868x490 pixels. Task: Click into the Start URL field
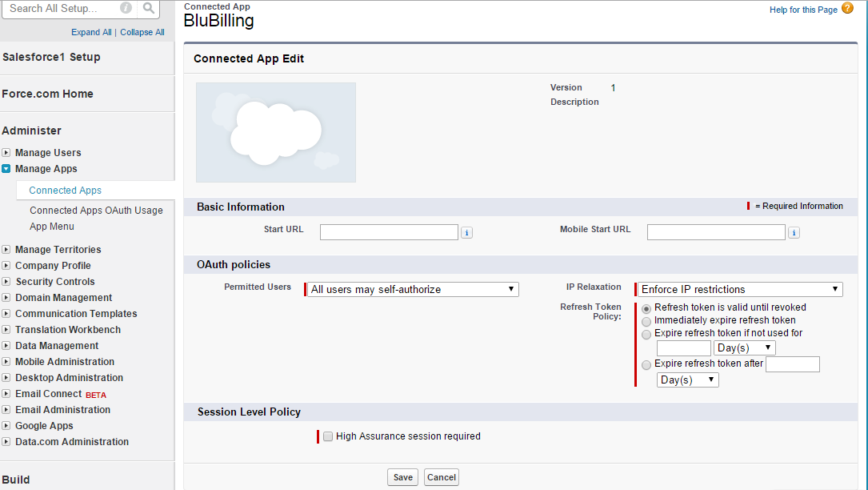tap(389, 232)
